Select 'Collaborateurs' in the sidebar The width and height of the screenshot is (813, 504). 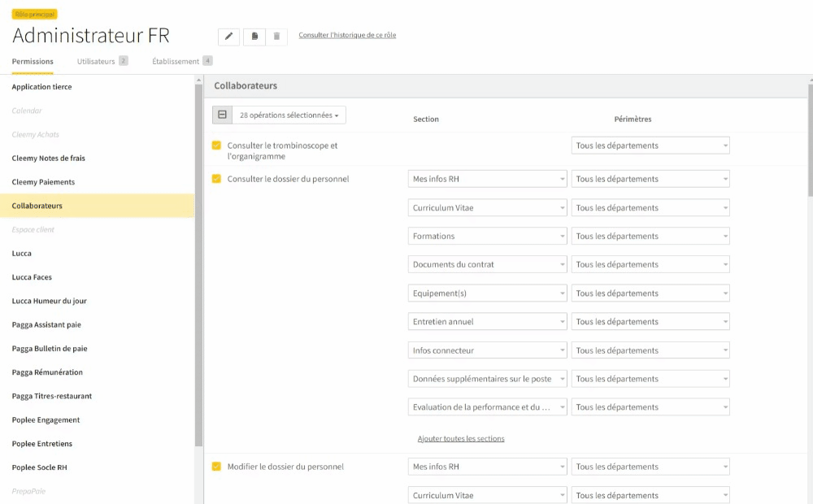98,206
